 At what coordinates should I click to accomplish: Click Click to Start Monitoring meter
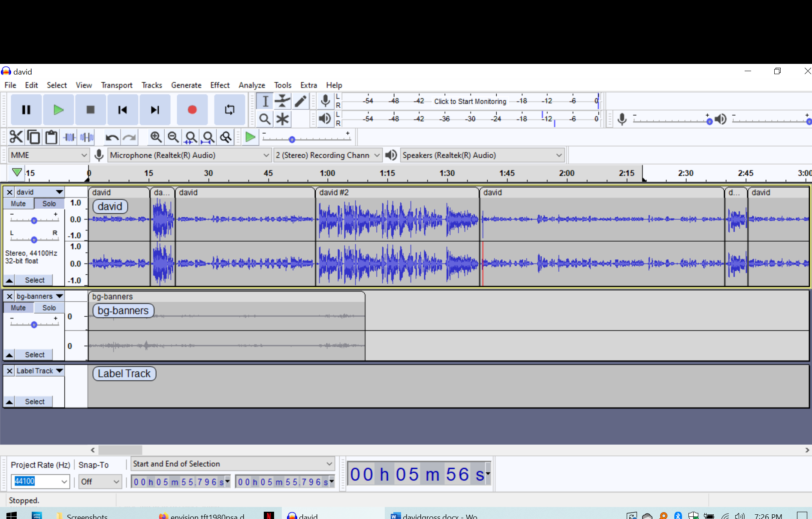click(x=470, y=101)
